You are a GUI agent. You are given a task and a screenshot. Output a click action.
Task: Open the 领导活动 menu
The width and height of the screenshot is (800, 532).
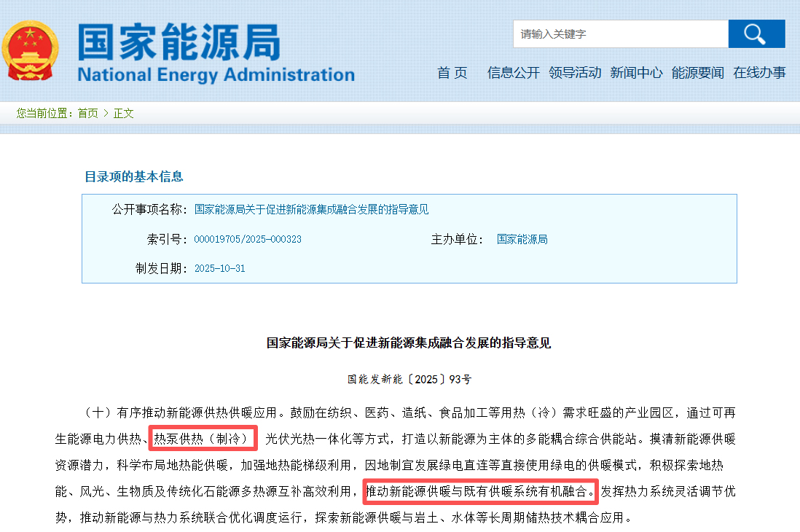click(x=575, y=72)
